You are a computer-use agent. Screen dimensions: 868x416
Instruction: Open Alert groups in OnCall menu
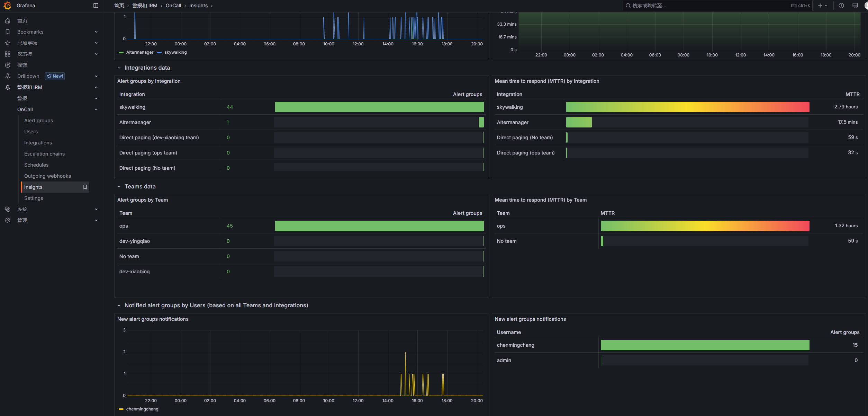click(x=38, y=121)
